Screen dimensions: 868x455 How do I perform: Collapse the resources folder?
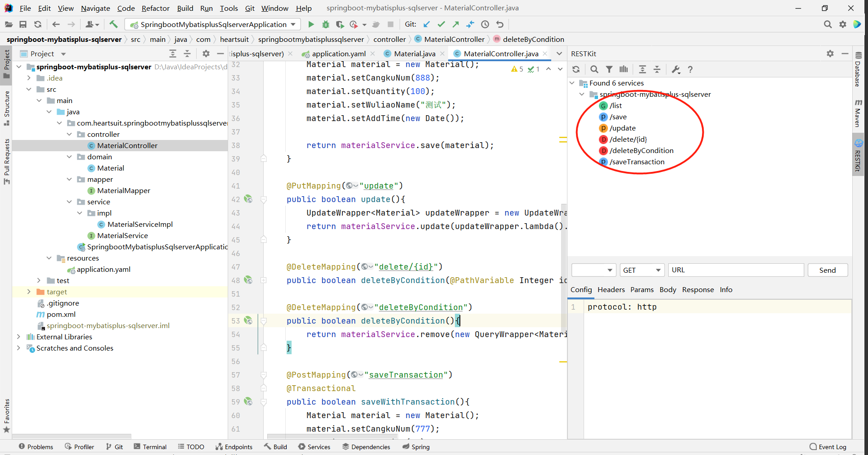[49, 258]
